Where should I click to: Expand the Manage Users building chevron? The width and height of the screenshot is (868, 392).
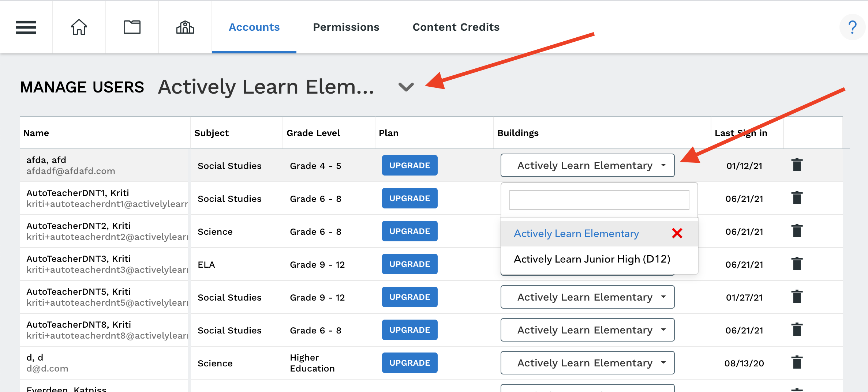[x=406, y=87]
